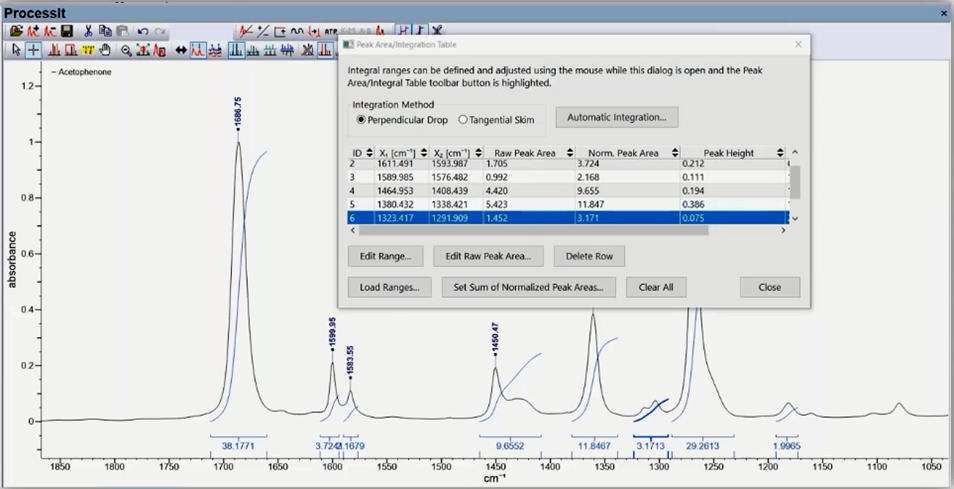Screen dimensions: 954x489
Task: Save with the floppy disk icon
Action: tap(66, 30)
